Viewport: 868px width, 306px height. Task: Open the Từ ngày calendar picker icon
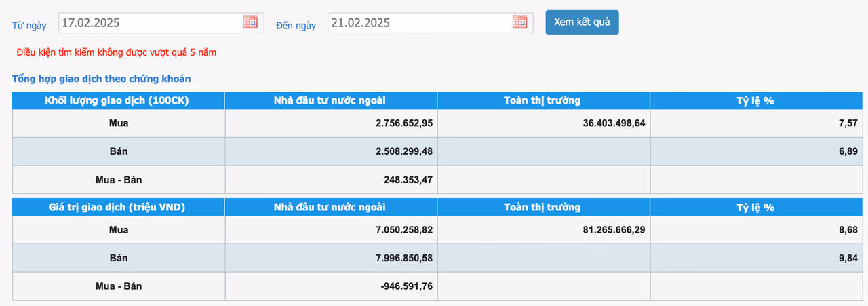tap(250, 22)
